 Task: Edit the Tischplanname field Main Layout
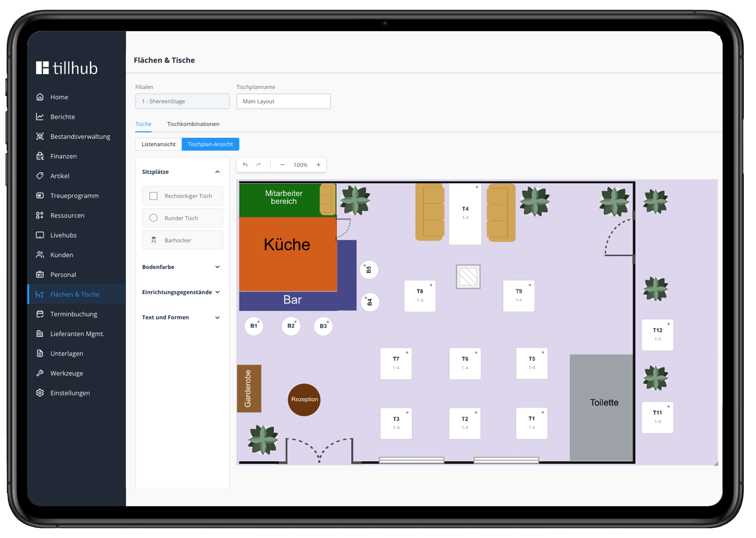[283, 101]
